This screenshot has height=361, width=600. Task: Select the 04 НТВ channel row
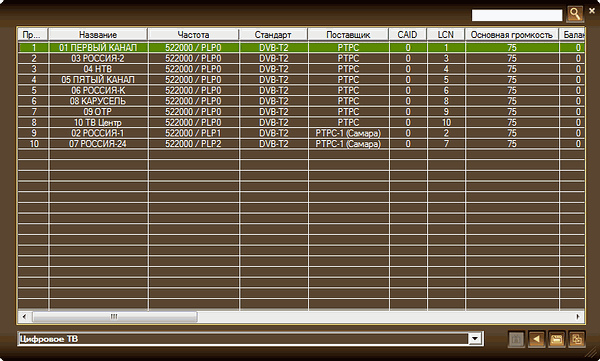pos(301,69)
